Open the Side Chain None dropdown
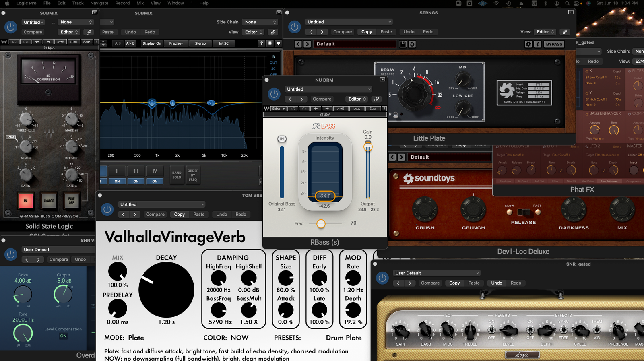Viewport: 644px width, 361px height. click(260, 22)
